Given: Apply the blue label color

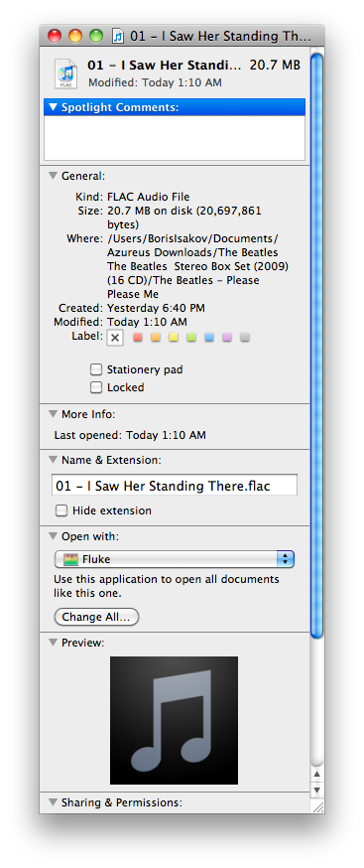Looking at the screenshot, I should 209,337.
